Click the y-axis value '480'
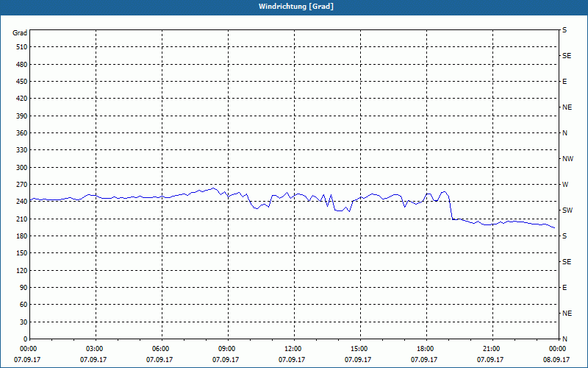 click(22, 64)
